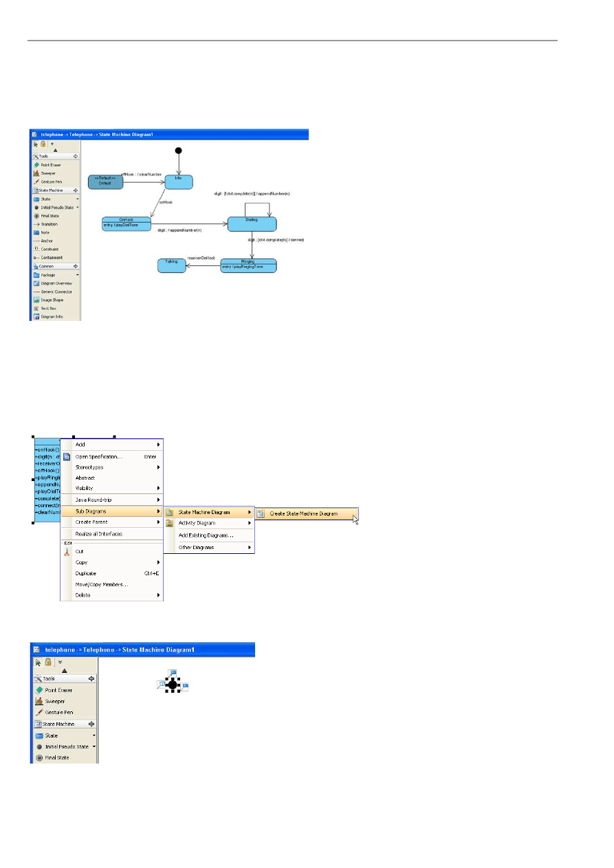This screenshot has width=614, height=868.
Task: Select the Generic Connector tool
Action: point(56,291)
